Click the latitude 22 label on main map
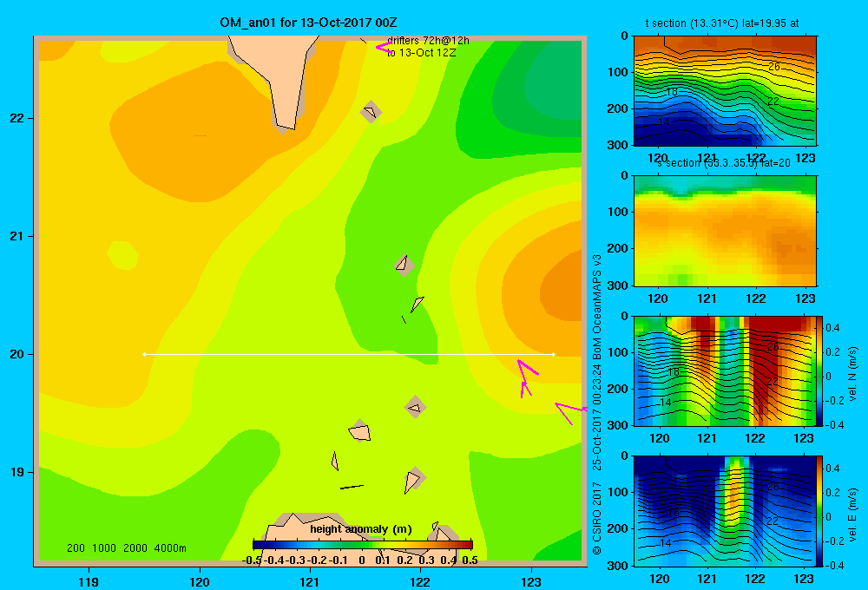 coord(17,119)
